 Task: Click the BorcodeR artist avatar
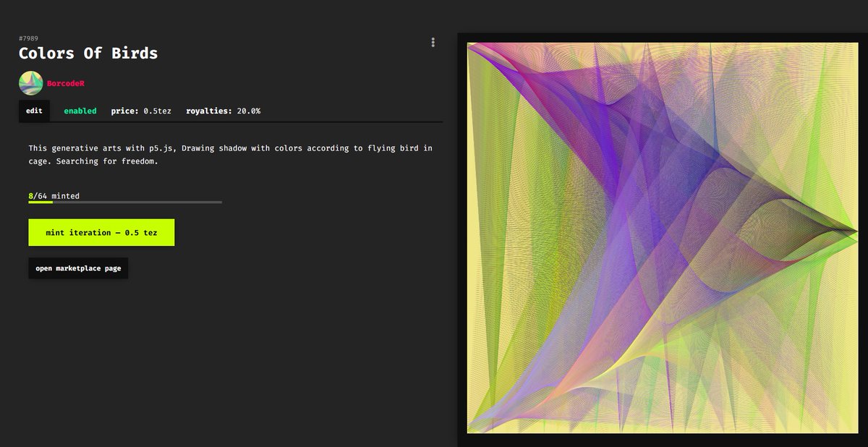(30, 83)
